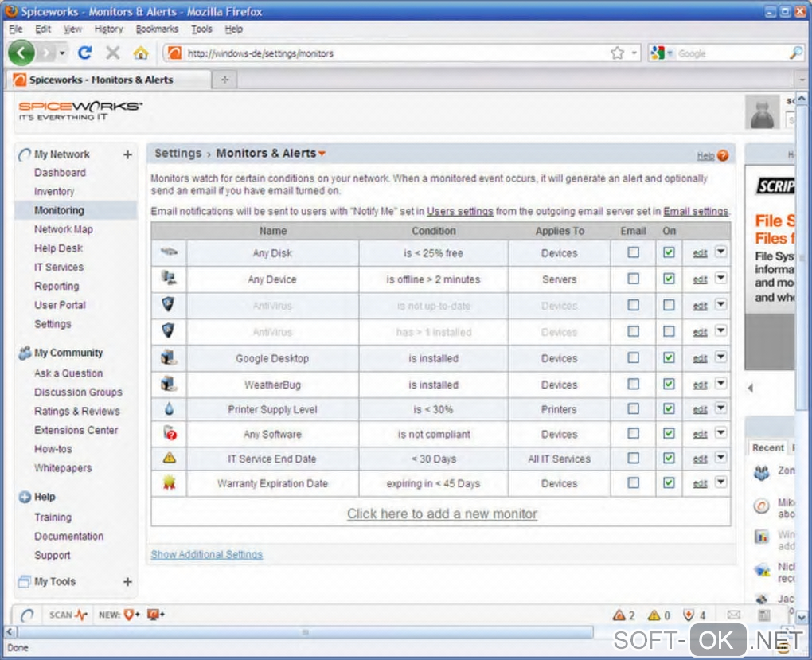
Task: Turn off the Any Disk monitor On checkbox
Action: [669, 252]
